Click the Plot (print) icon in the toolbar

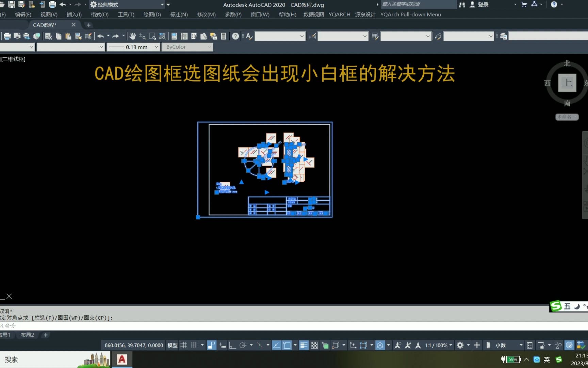(7, 36)
